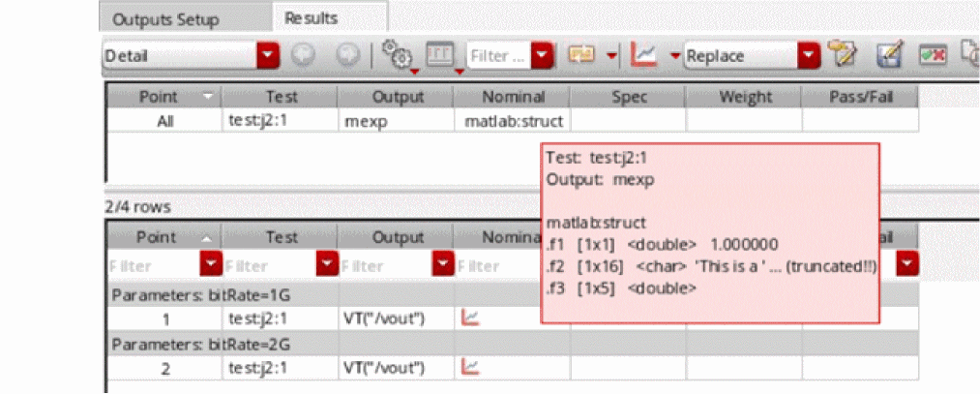Click the 'matlab:struct' nominal cell
The image size is (980, 394).
click(x=513, y=121)
